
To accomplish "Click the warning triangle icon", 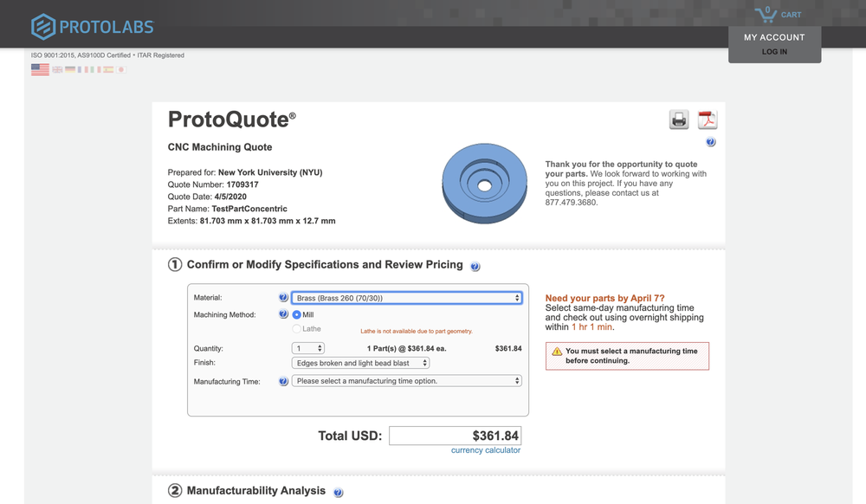I will tap(557, 351).
